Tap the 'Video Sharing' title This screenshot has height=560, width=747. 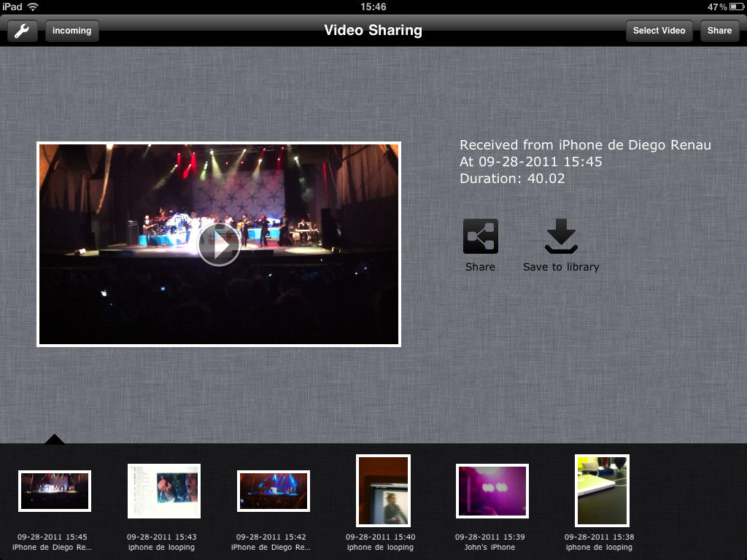373,31
